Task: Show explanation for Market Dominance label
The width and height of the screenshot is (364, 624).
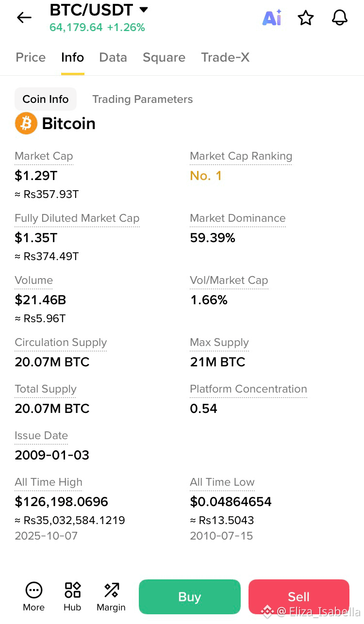Action: click(238, 218)
